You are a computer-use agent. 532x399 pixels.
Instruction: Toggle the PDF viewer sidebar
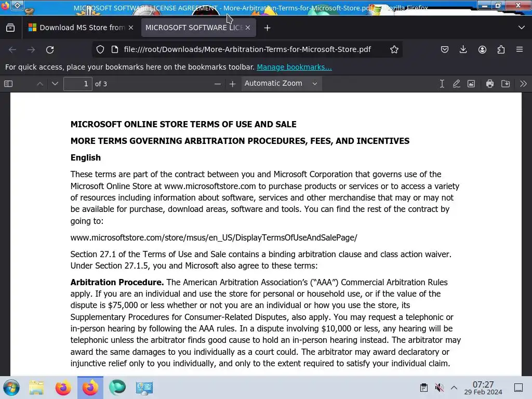point(8,84)
